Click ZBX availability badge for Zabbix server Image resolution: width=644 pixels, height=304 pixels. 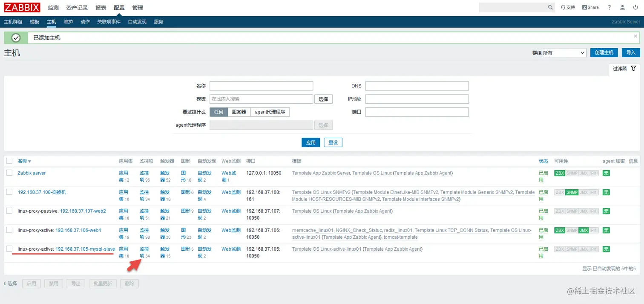pos(559,173)
